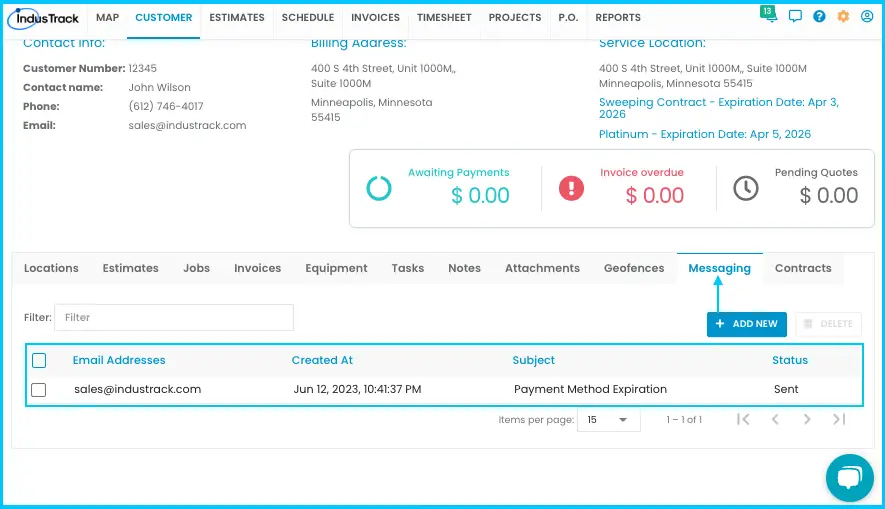Click the 1 – 1 of 1 pagination text
This screenshot has width=885, height=509.
tap(684, 420)
